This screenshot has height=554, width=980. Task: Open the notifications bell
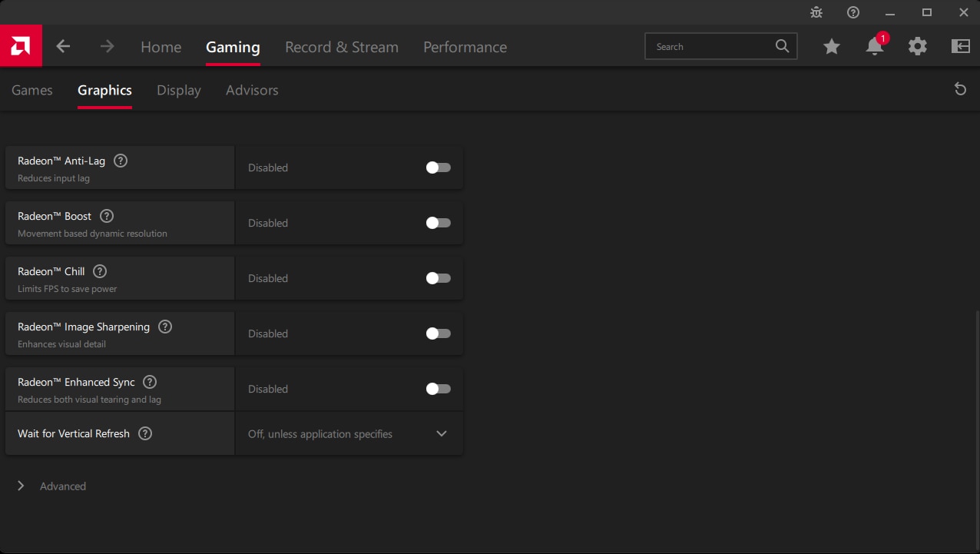pyautogui.click(x=875, y=46)
